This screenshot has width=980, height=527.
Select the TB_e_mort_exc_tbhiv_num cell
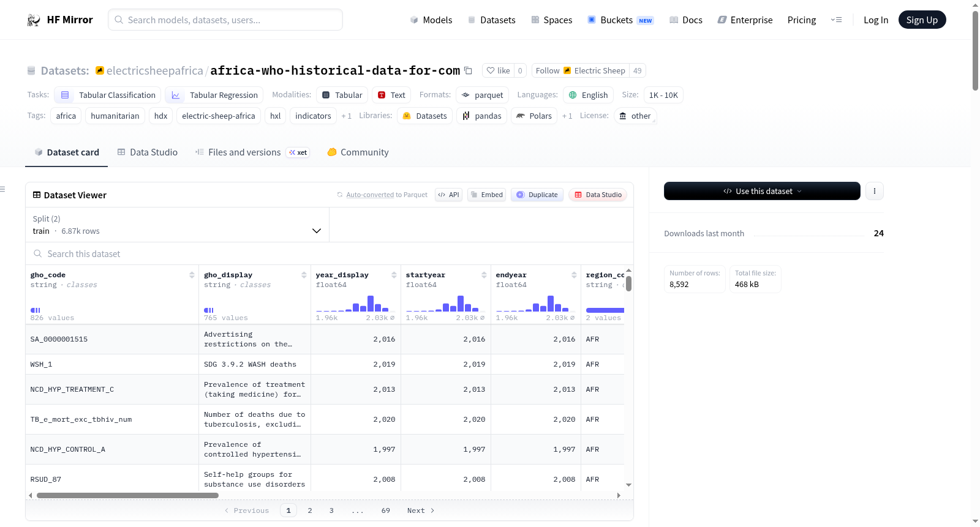pos(112,419)
